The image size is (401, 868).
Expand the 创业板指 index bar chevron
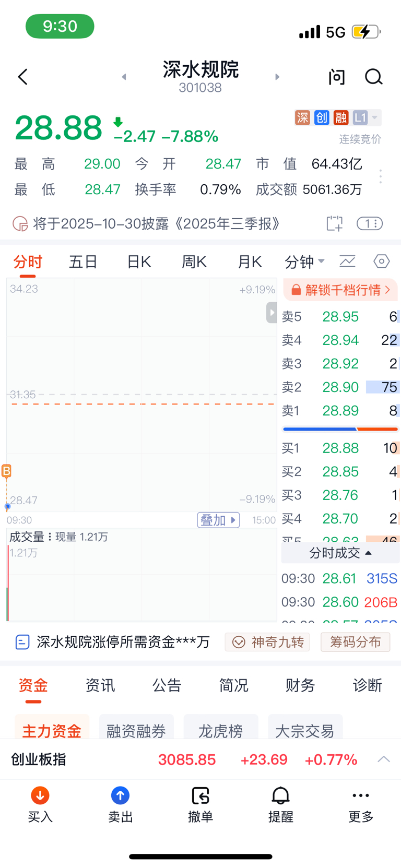[x=384, y=759]
